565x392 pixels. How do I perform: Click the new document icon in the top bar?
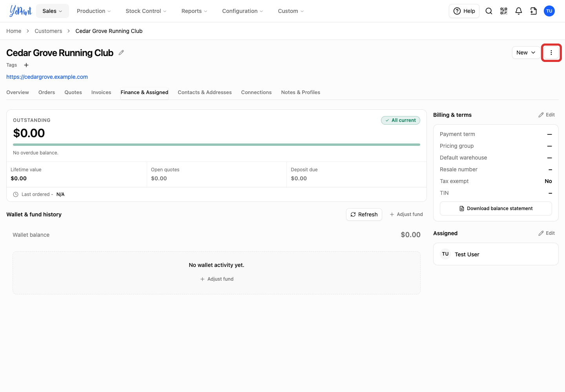pos(534,11)
